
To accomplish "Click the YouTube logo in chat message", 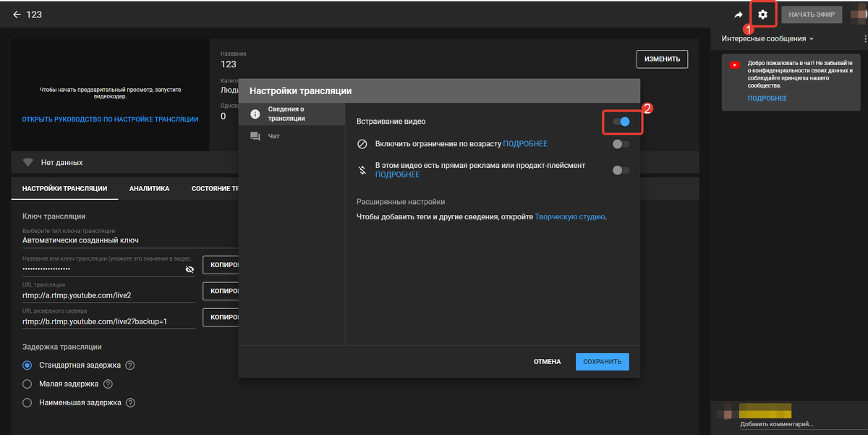I will click(x=735, y=65).
